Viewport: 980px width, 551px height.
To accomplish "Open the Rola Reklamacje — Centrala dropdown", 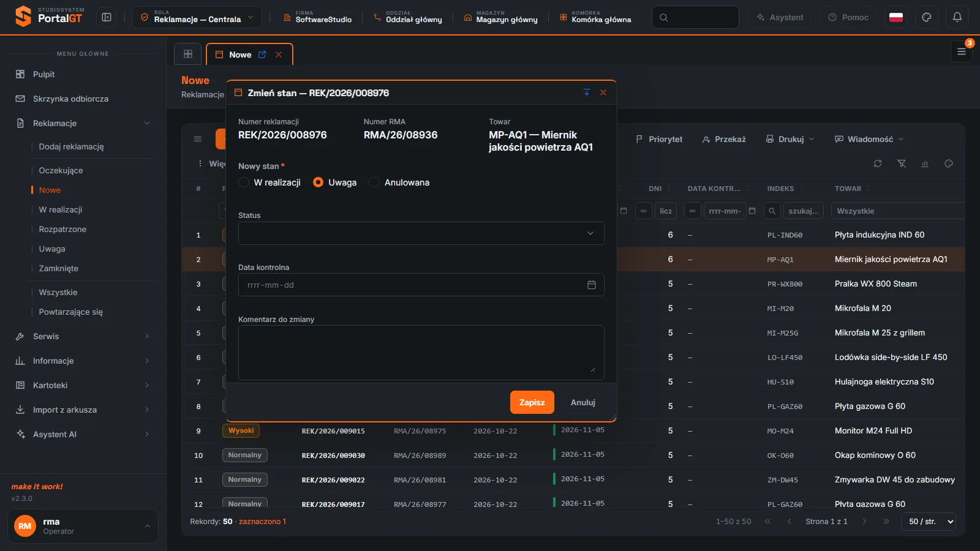I will 197,17.
